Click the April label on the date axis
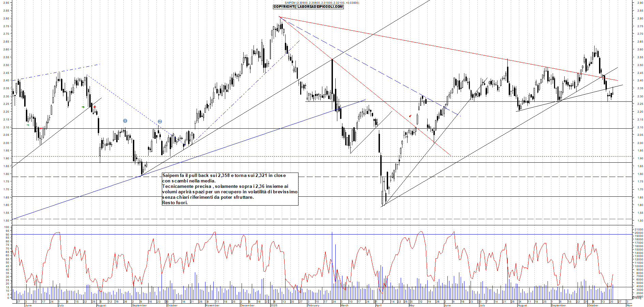644x307 pixels. click(x=379, y=305)
